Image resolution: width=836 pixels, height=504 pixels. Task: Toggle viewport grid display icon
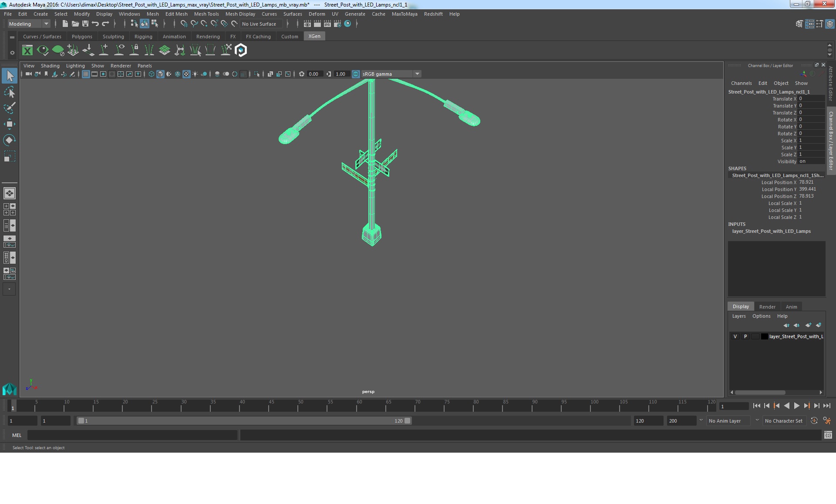click(86, 74)
